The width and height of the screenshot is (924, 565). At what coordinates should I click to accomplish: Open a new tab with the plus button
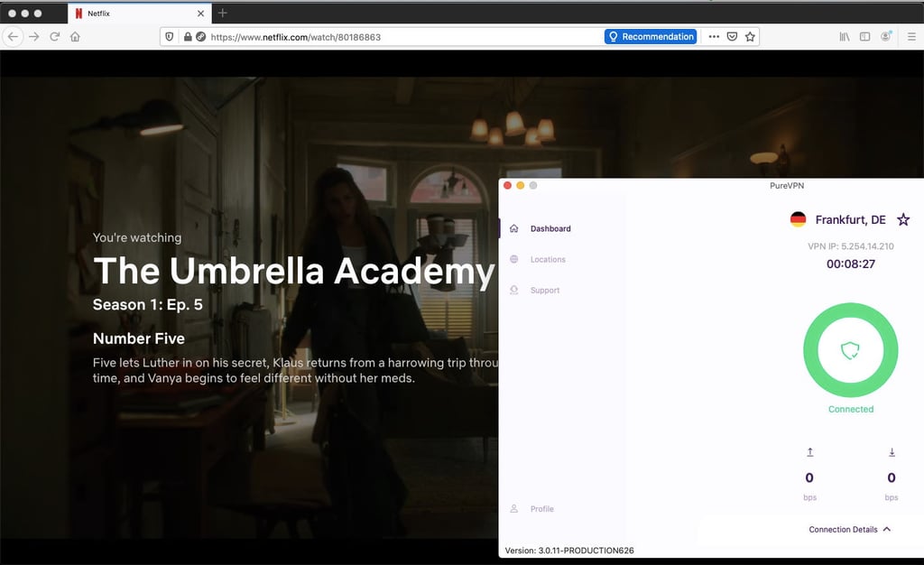pyautogui.click(x=222, y=13)
